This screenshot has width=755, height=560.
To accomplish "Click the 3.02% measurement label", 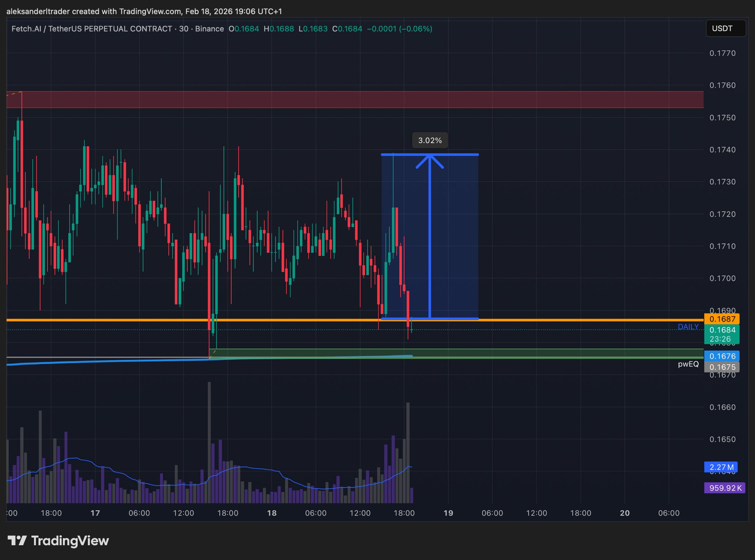I will point(429,140).
